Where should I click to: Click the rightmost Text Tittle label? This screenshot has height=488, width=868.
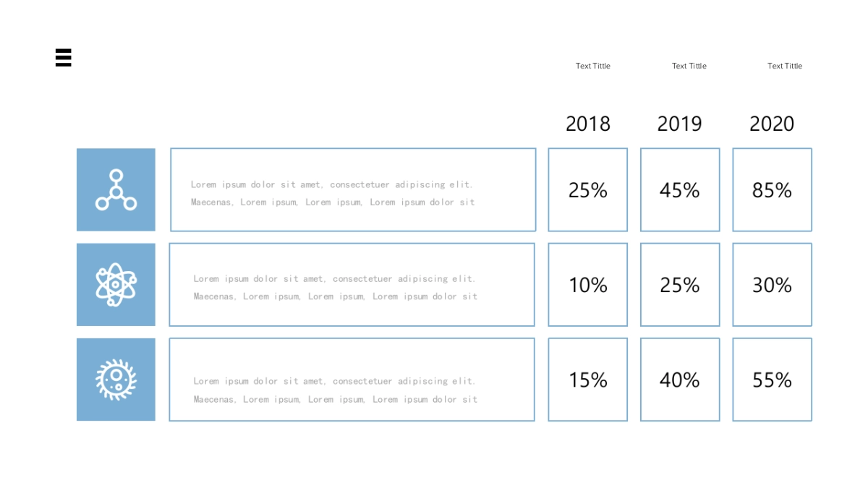pyautogui.click(x=785, y=66)
